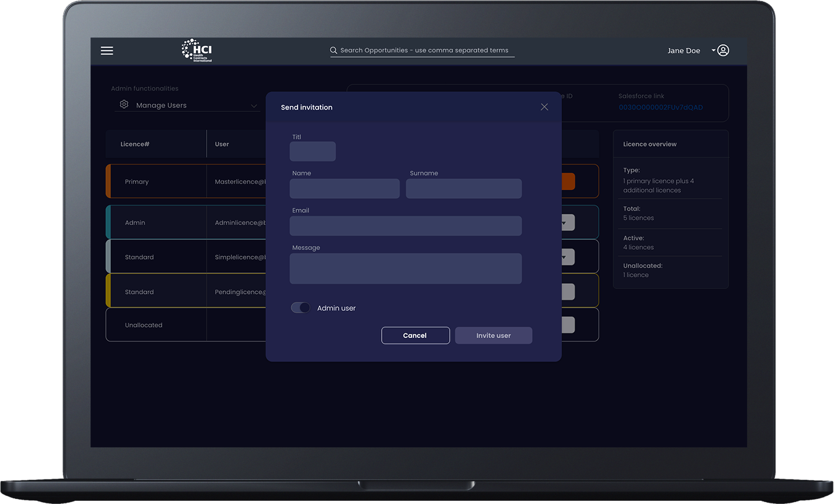Toggle the Admin user switch
Viewport: 834px width, 504px height.
click(301, 308)
